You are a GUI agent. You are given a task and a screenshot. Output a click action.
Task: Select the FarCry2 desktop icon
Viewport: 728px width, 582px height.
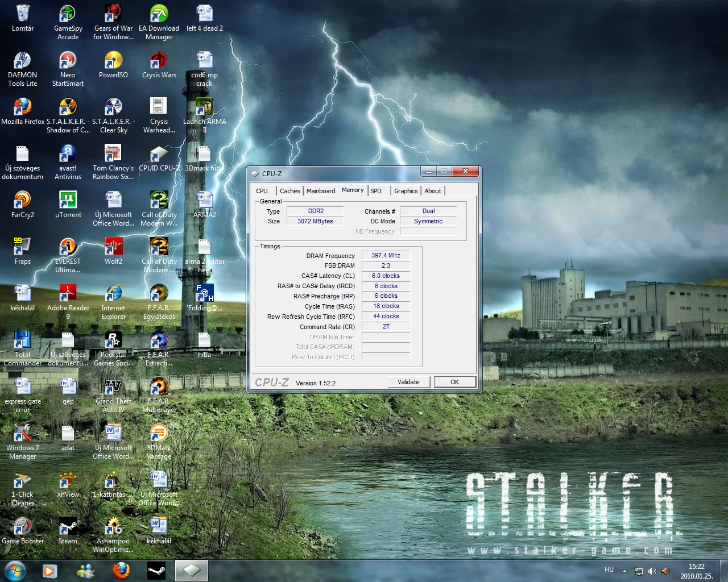pyautogui.click(x=23, y=205)
